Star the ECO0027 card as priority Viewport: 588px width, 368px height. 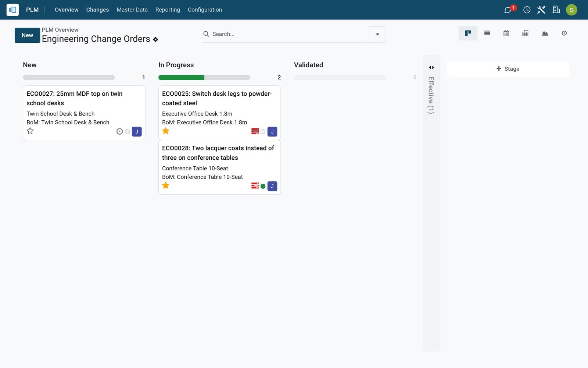30,131
